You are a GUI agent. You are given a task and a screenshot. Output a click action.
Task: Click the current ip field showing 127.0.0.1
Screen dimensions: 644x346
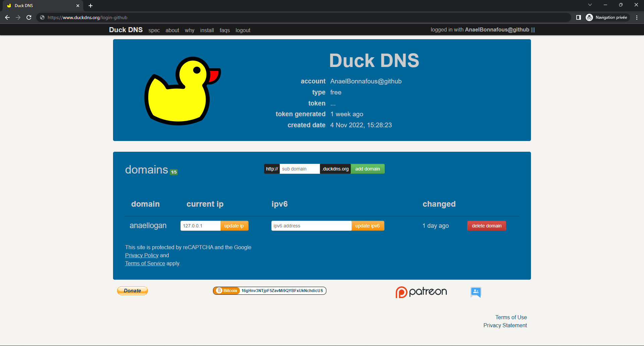click(200, 226)
